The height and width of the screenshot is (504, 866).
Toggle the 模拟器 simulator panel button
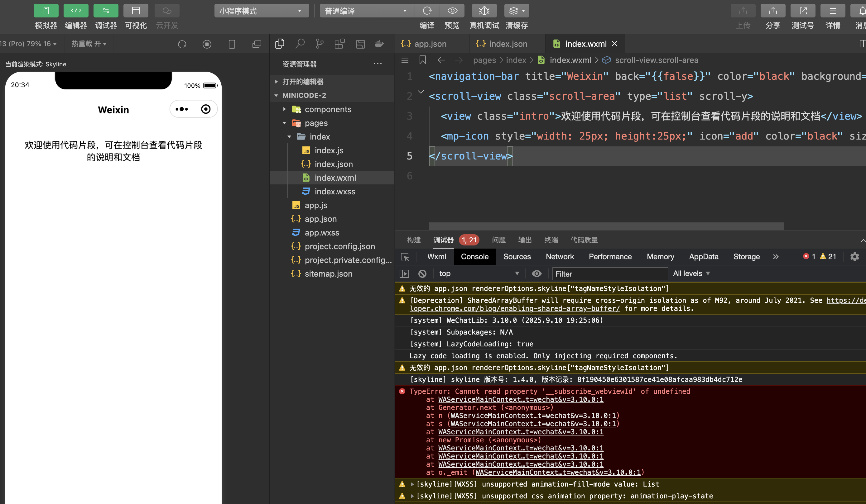pos(46,11)
